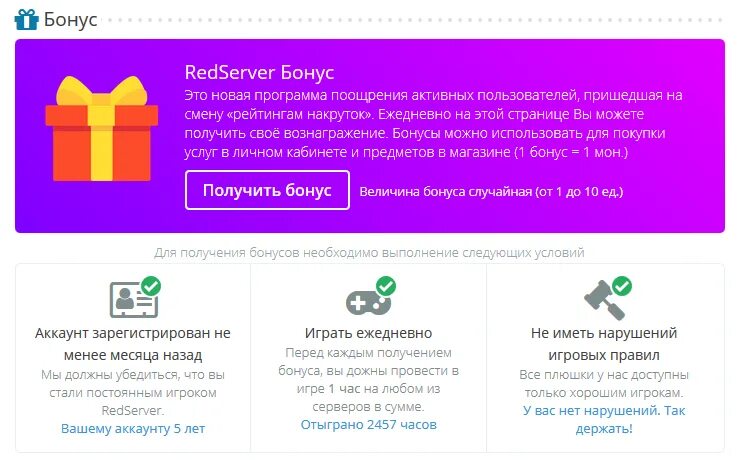740x460 pixels.
Task: Click banner description mentioning 1 бонус = 1 мон.
Action: [433, 124]
